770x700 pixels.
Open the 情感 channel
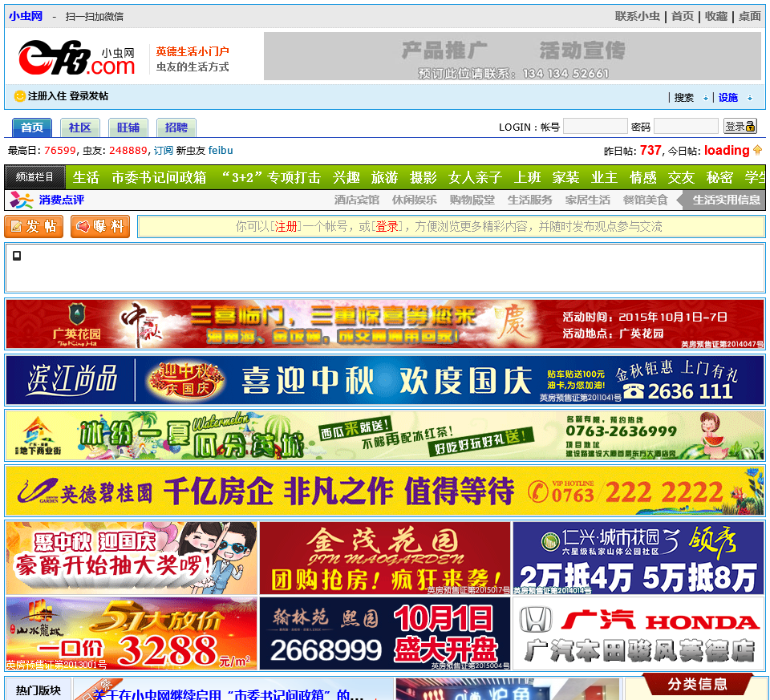click(x=642, y=177)
